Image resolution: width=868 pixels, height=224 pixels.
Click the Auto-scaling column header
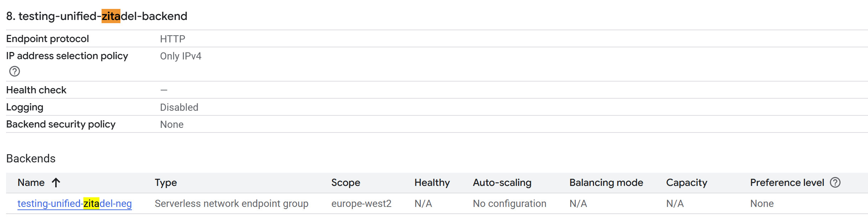click(502, 183)
